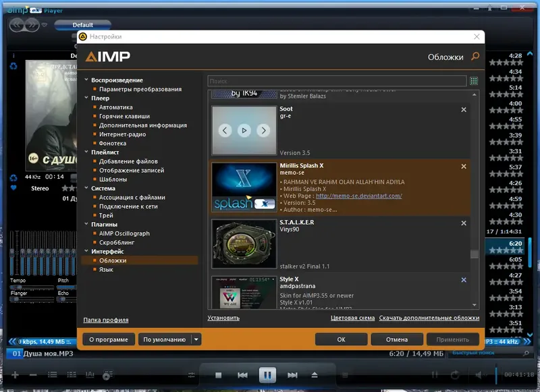Viewport: 540px width, 392px height.
Task: Open memo-se.deviantart.com link
Action: click(x=359, y=196)
